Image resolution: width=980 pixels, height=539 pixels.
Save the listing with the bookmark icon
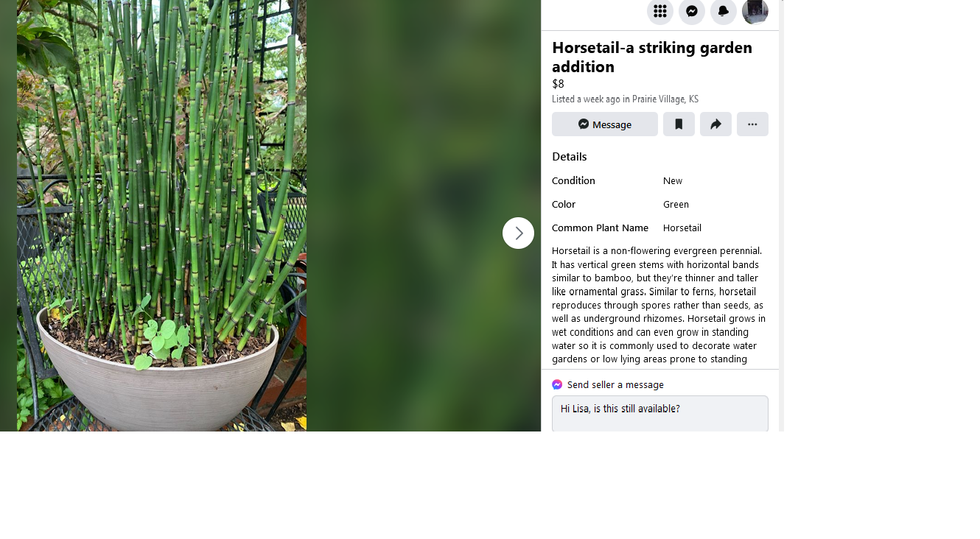pos(679,124)
